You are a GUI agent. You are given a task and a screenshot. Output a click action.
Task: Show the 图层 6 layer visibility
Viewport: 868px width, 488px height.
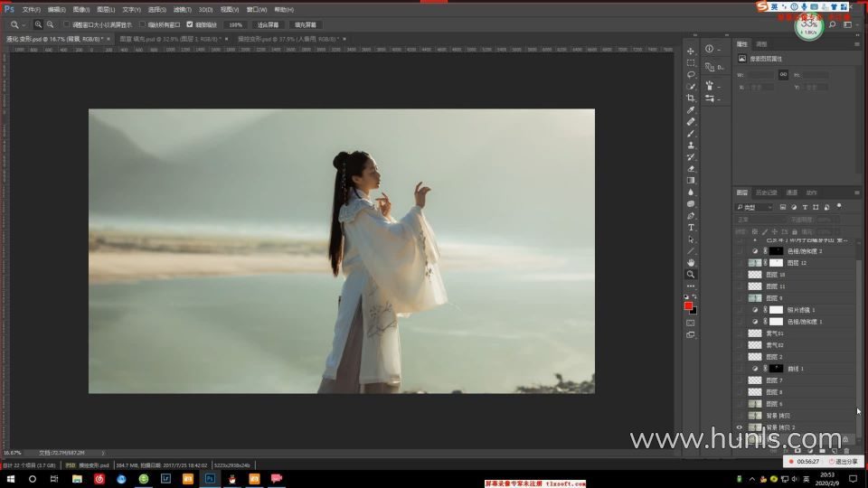tap(739, 404)
